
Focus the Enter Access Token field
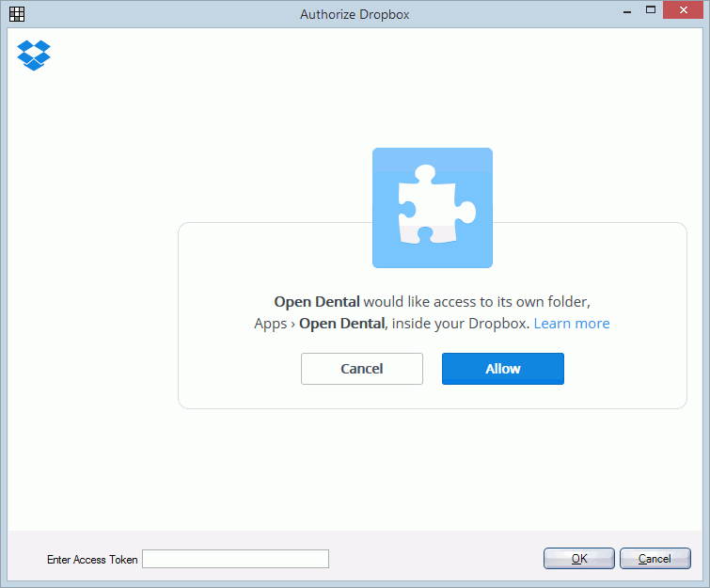point(235,559)
